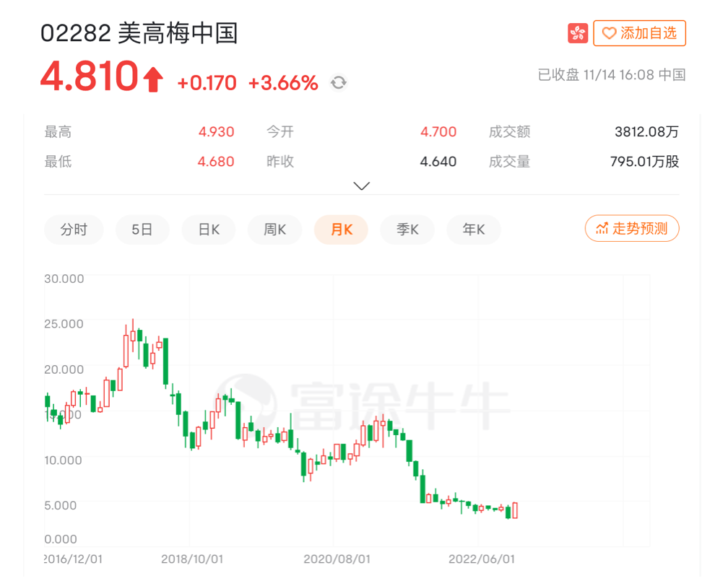Click the 02282 美高梅中国 stock title
The width and height of the screenshot is (728, 586).
pos(139,33)
